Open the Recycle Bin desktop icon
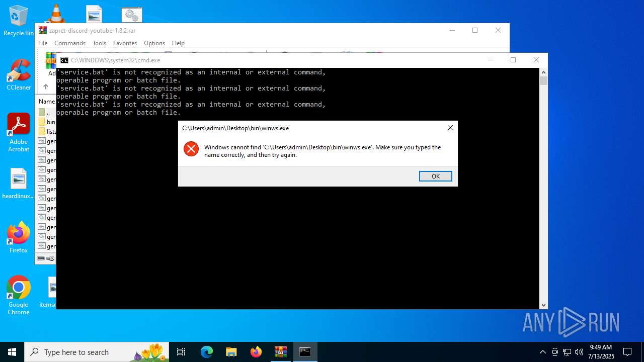644x362 pixels. coord(19,21)
